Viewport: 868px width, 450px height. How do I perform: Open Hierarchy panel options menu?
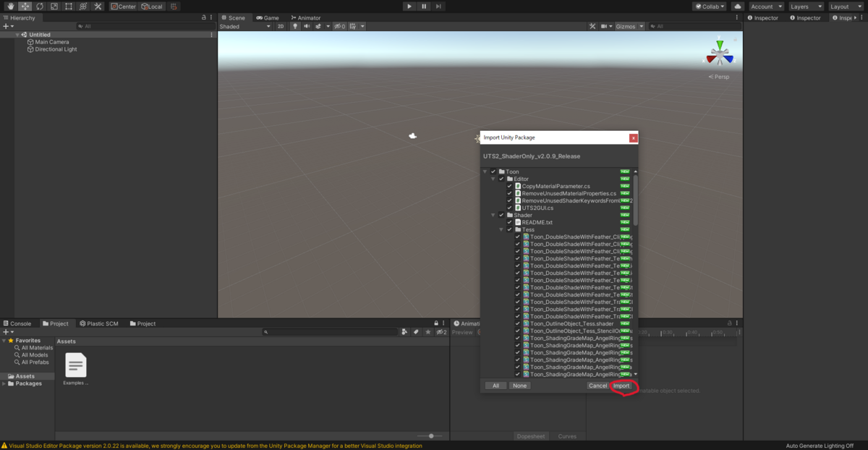coord(211,17)
